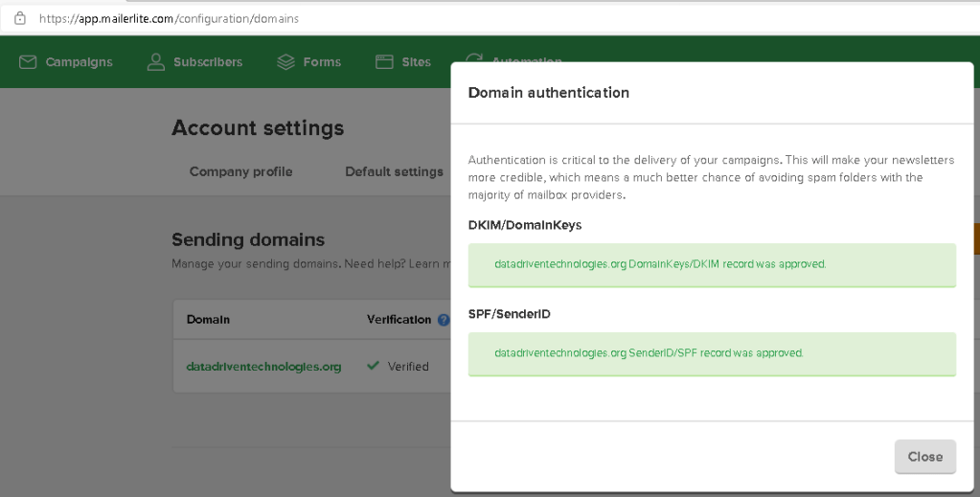Click the Sending domains section heading
The height and width of the screenshot is (497, 980).
[x=248, y=239]
